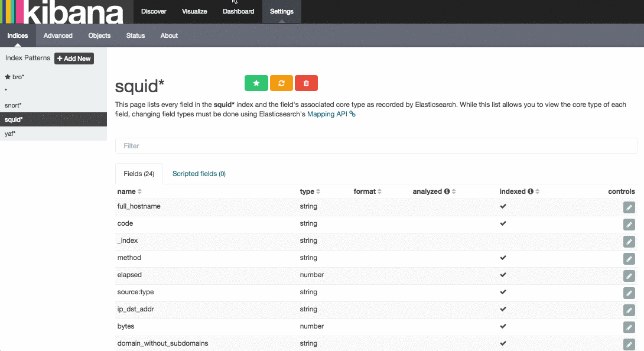The width and height of the screenshot is (644, 351).
Task: Select the yaf* index pattern
Action: 53,134
